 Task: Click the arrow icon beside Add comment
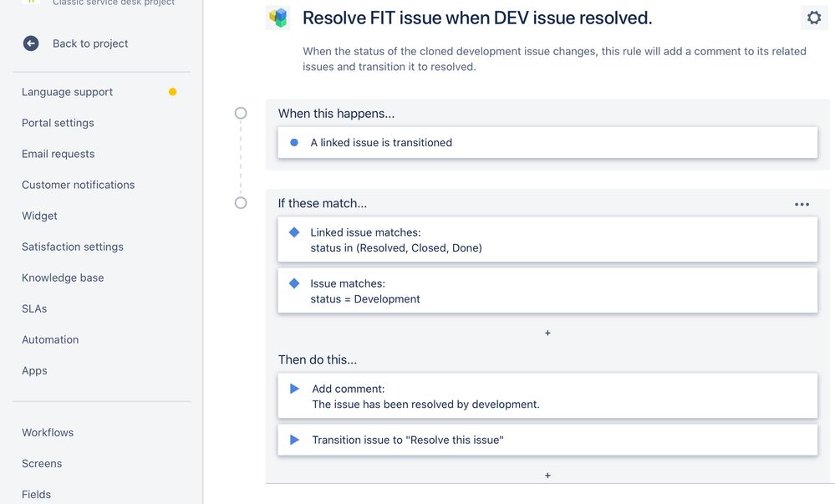coord(294,389)
